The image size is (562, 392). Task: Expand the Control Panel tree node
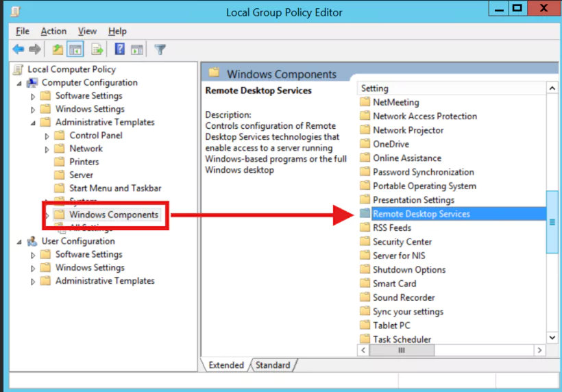pyautogui.click(x=47, y=136)
